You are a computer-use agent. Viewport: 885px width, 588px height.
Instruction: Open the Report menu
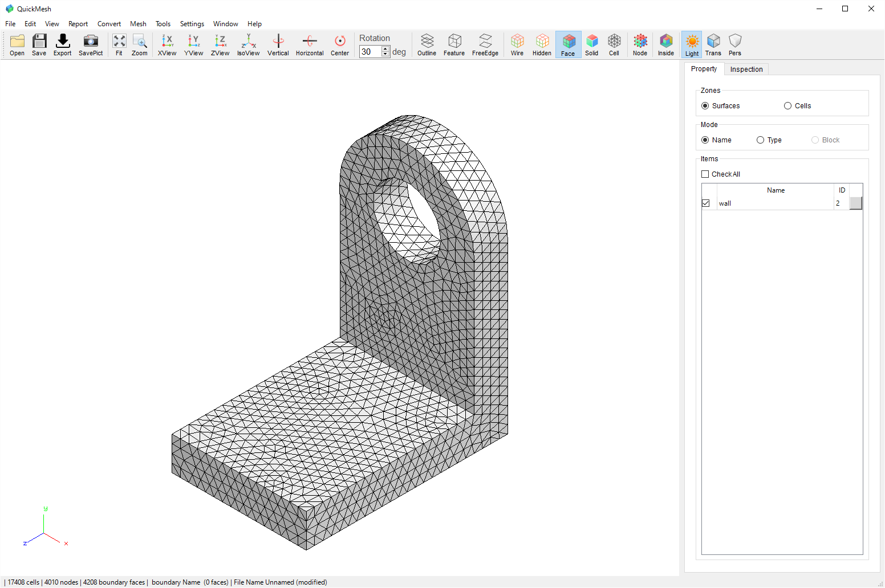[x=78, y=24]
